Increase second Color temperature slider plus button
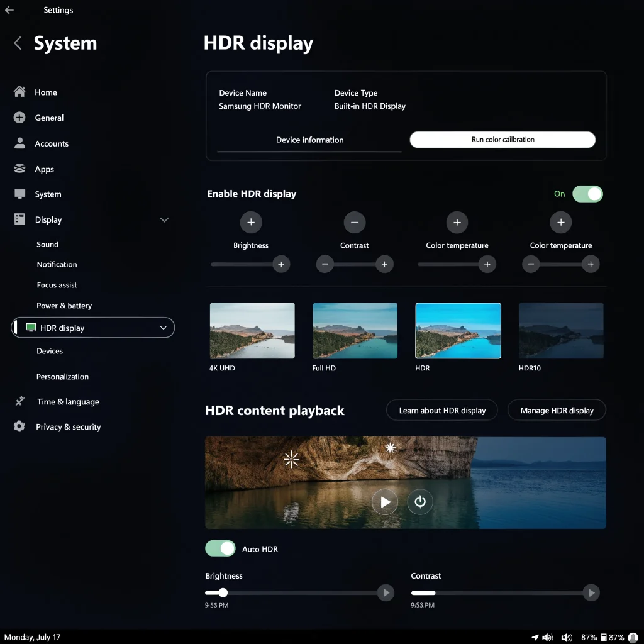Image resolution: width=644 pixels, height=644 pixels. pos(591,264)
